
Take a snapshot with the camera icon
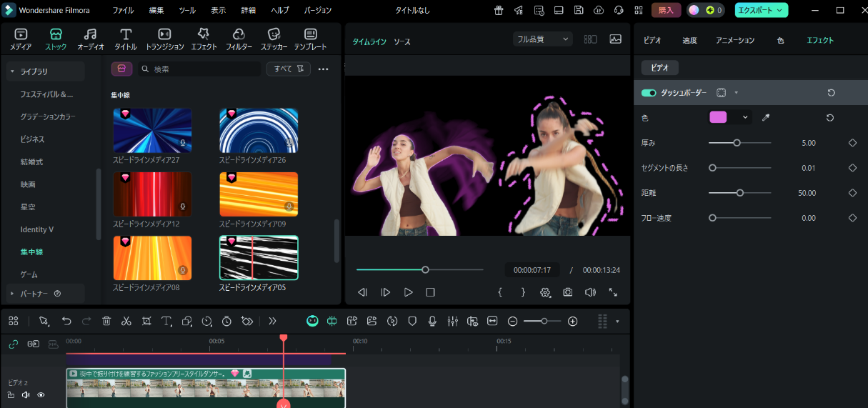(567, 292)
